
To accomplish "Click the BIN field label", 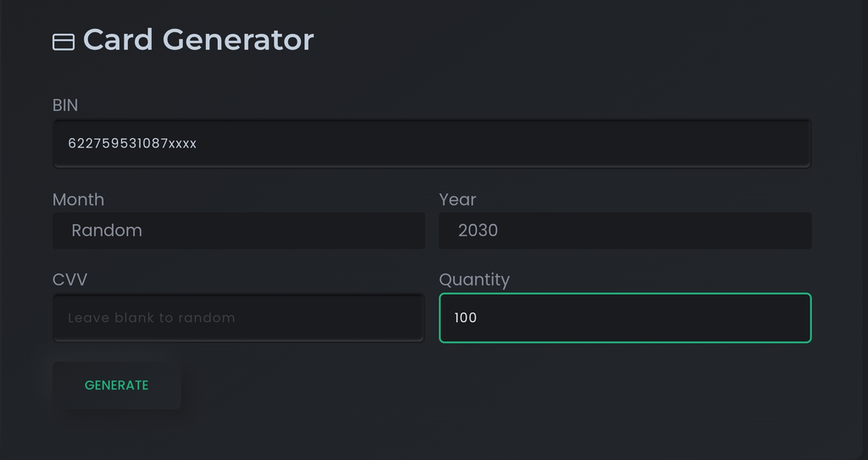I will coord(65,105).
